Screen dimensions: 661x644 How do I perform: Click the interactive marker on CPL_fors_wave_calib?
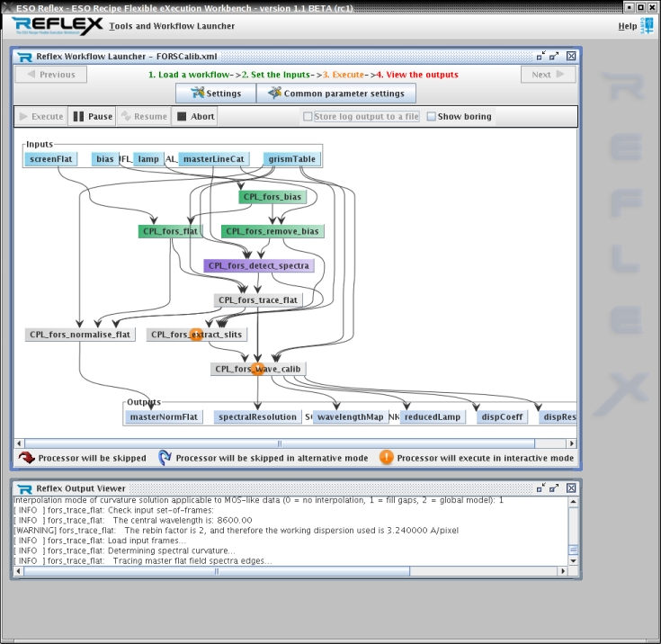click(258, 369)
